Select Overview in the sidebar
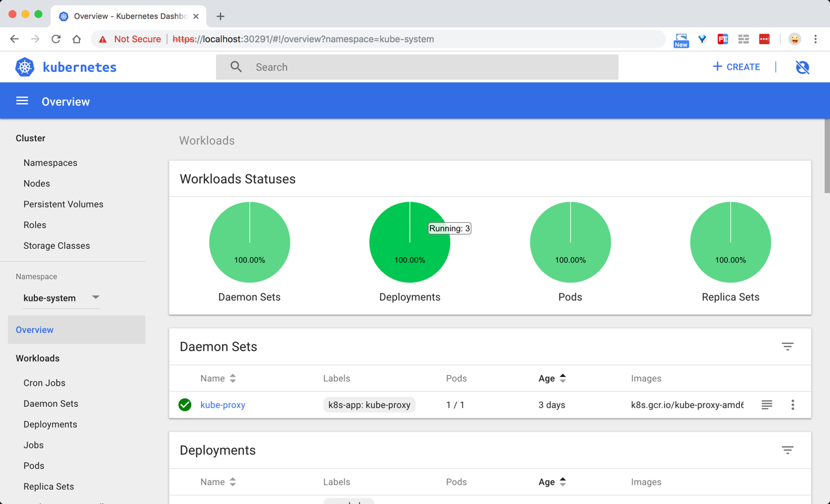Image resolution: width=830 pixels, height=504 pixels. 77,330
